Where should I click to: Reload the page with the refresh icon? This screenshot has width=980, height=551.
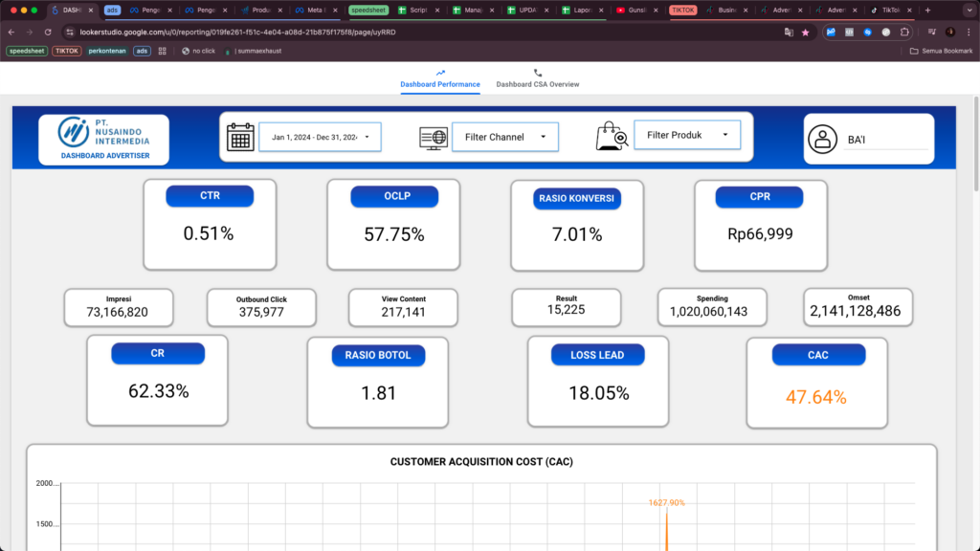click(51, 32)
